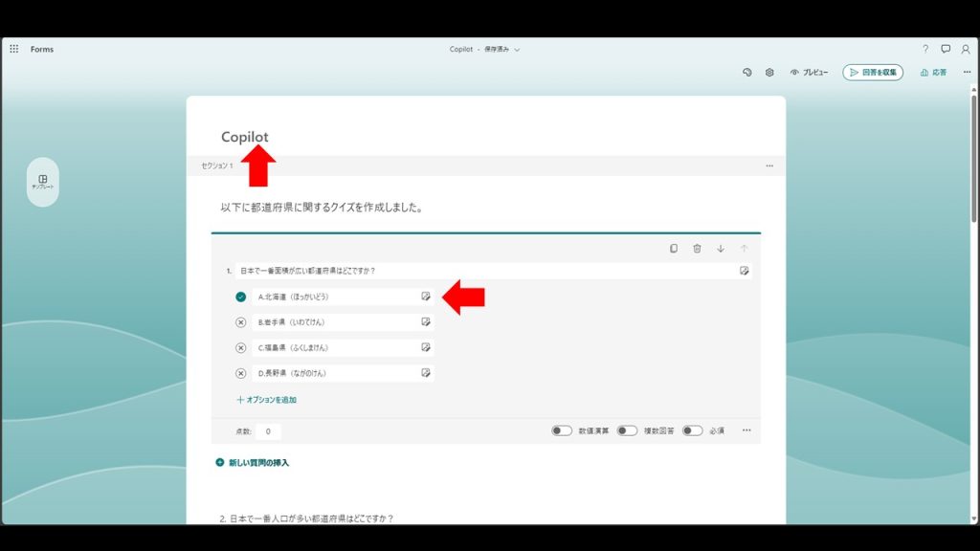Click the copy question icon
The height and width of the screenshot is (551, 980).
[x=674, y=249]
